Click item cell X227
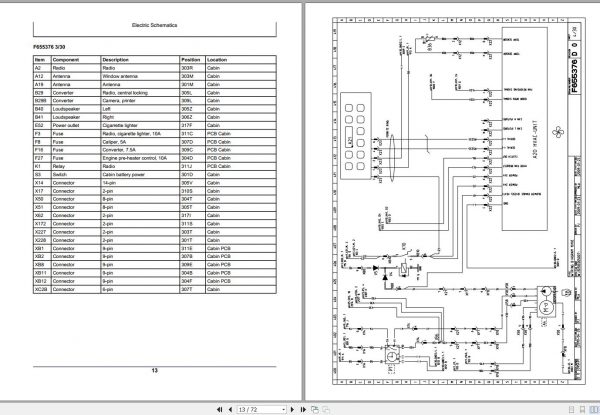The height and width of the screenshot is (415, 600). pos(40,232)
